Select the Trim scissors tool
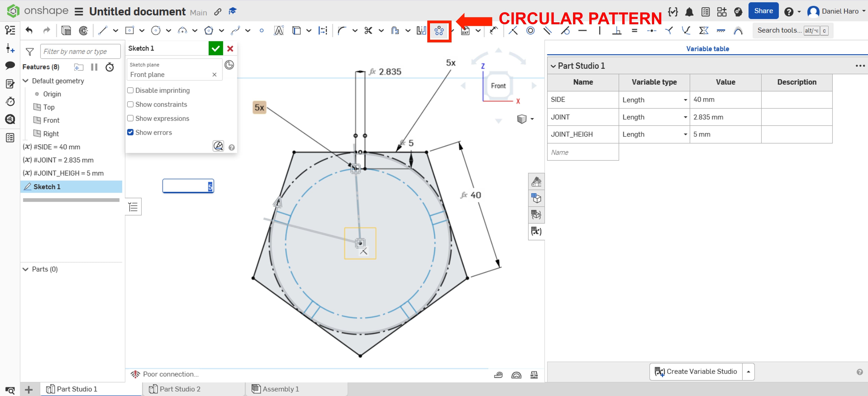Viewport: 868px width, 396px height. pos(368,31)
